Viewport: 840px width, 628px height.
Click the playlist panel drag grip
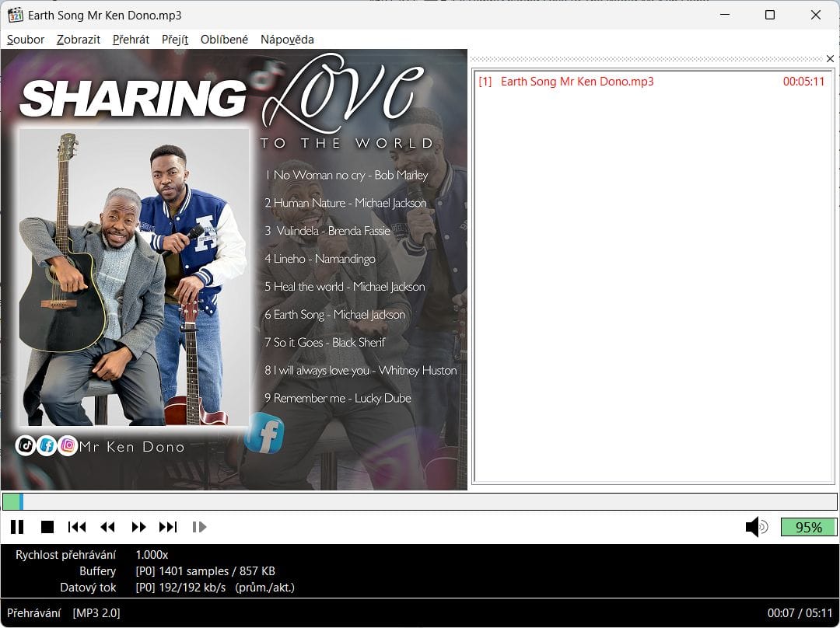pos(646,59)
